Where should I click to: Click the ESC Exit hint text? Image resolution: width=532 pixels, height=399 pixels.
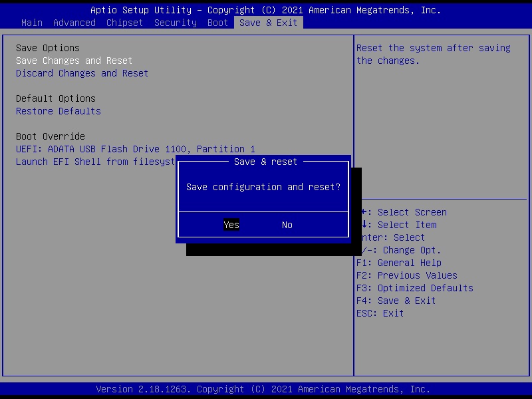click(x=380, y=313)
